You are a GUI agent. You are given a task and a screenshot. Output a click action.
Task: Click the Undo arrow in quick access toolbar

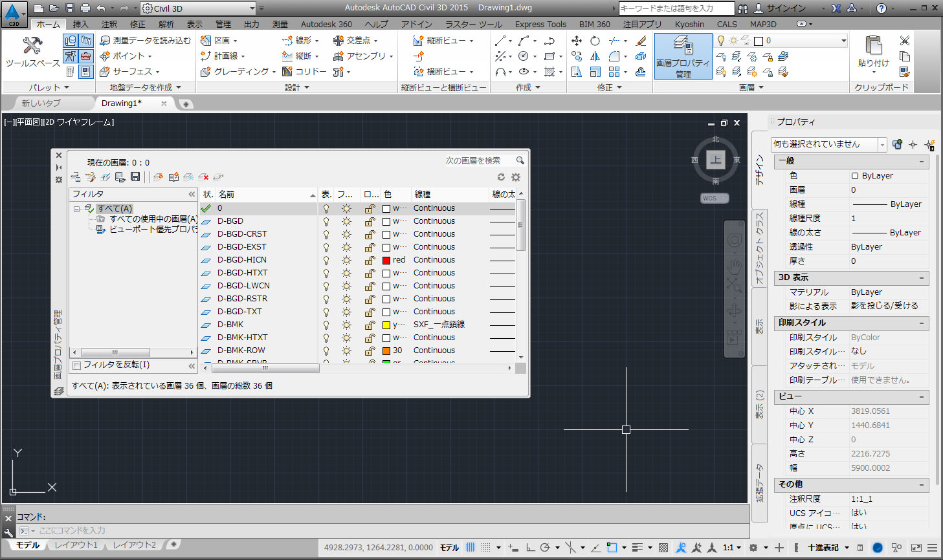point(101,8)
